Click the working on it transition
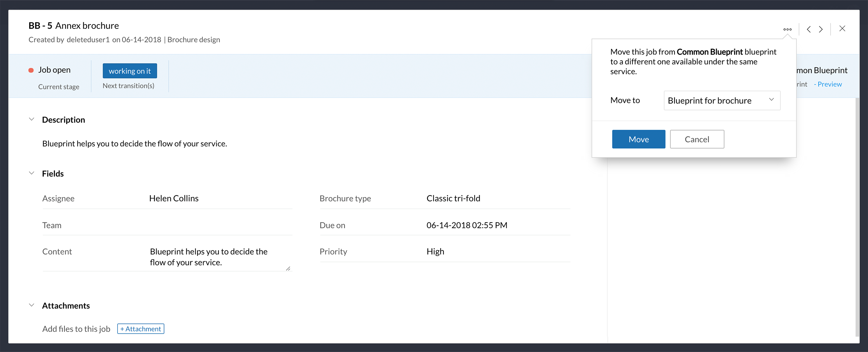The width and height of the screenshot is (868, 352). tap(130, 71)
